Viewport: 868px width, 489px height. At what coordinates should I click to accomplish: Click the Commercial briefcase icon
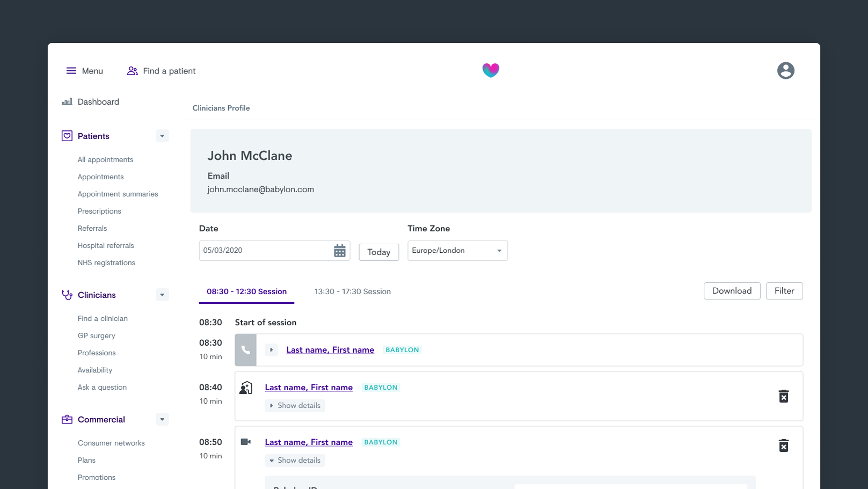pos(67,419)
